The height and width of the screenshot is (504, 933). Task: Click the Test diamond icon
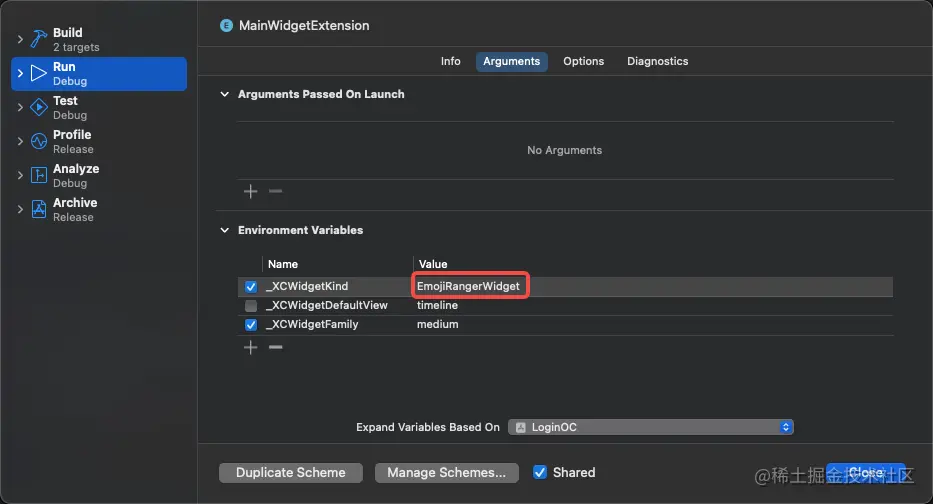39,107
